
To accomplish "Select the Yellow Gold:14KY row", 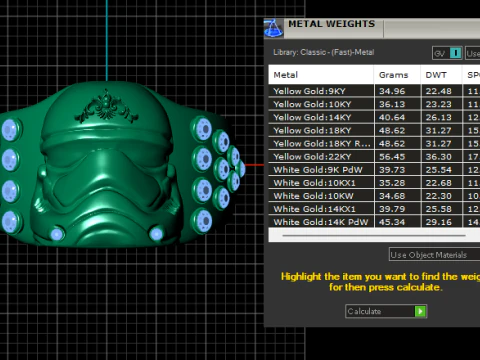I will click(374, 117).
